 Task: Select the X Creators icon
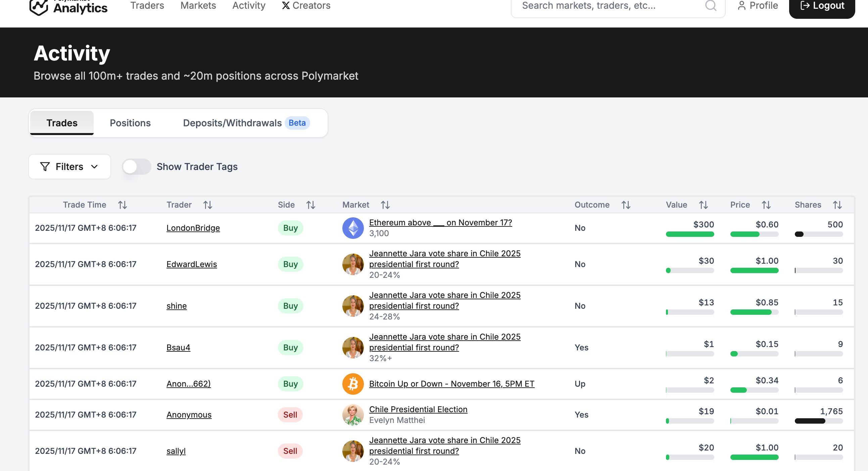[285, 5]
